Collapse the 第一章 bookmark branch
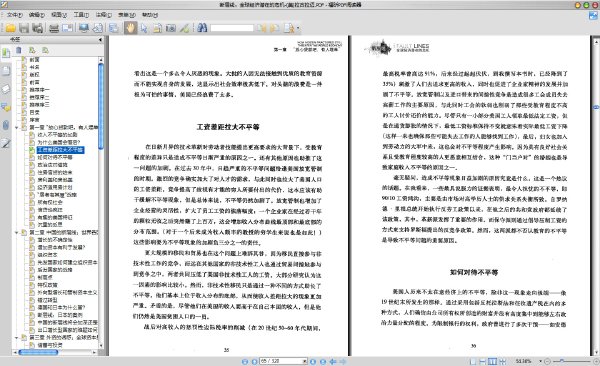 [x=16, y=127]
